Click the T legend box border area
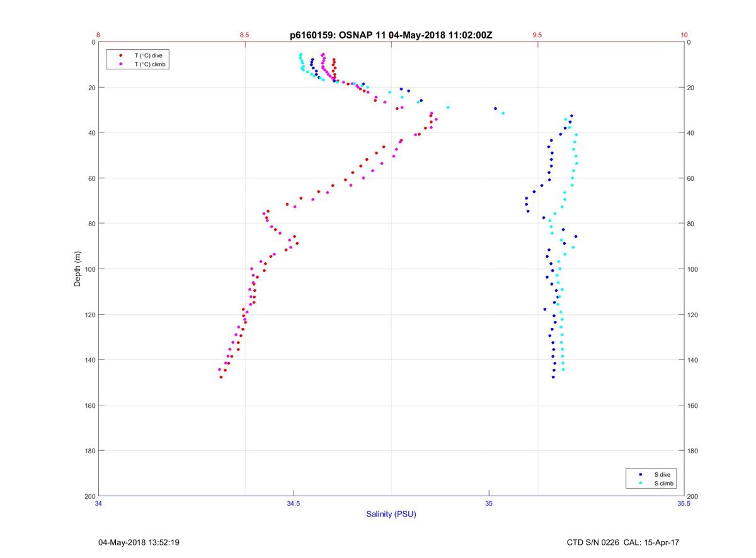756x558 pixels. click(x=139, y=60)
